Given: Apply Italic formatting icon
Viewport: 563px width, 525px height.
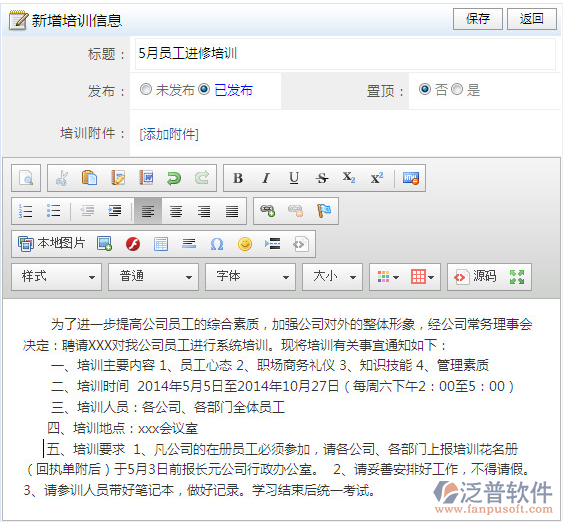Looking at the screenshot, I should tap(266, 178).
